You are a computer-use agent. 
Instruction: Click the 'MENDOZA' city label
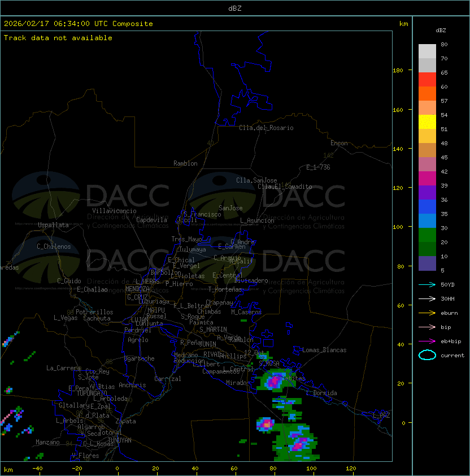tap(137, 289)
